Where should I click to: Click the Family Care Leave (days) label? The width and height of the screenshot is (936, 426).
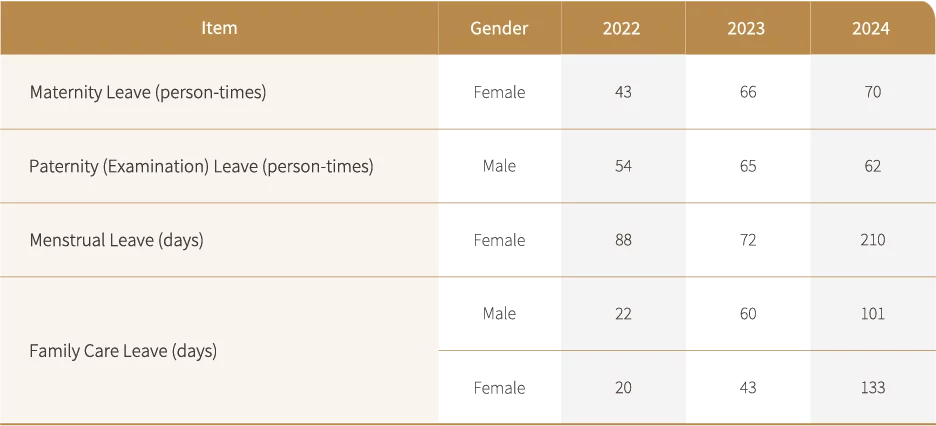click(123, 351)
